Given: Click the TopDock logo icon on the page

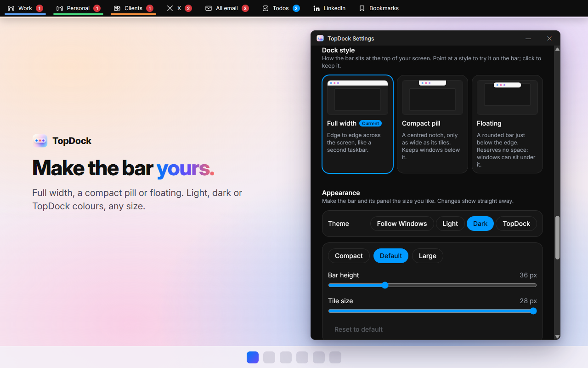Looking at the screenshot, I should click(x=40, y=141).
